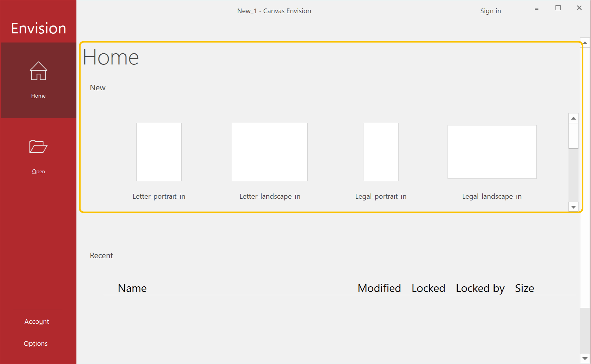
Task: Select the Letter-portrait-in template thumbnail
Action: coord(159,152)
